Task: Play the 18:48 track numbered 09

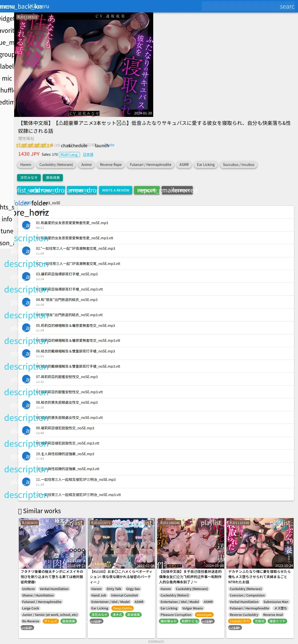Action: (27, 431)
